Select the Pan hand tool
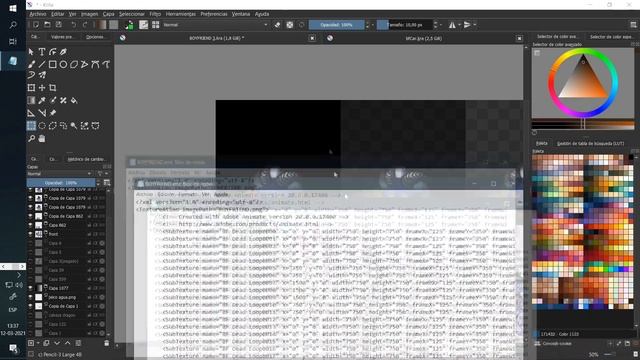Image resolution: width=640 pixels, height=360 pixels. 42,139
